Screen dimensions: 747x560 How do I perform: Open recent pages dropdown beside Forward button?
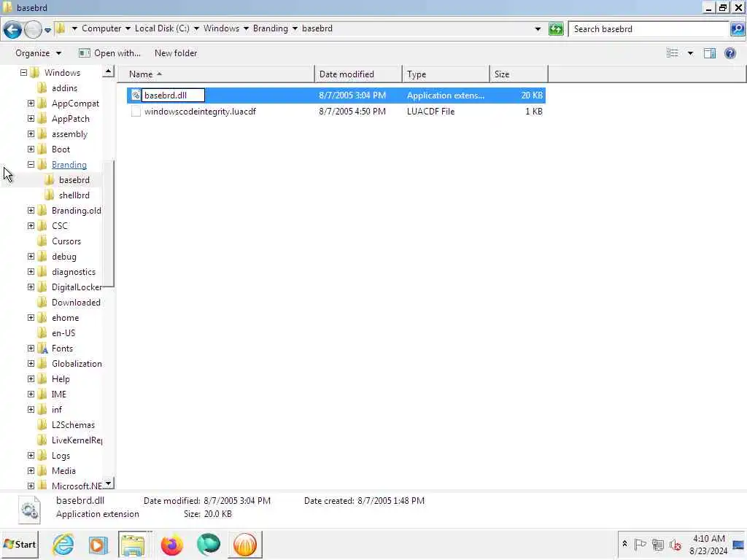(47, 30)
